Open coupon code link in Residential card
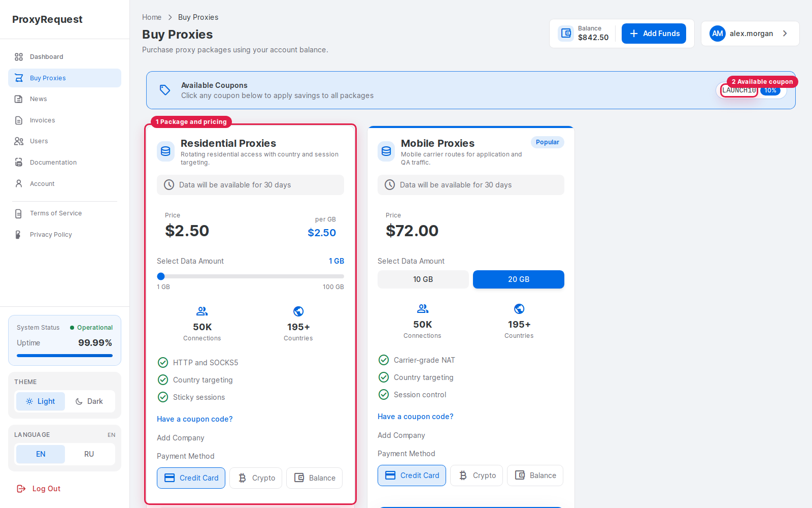812x508 pixels. point(195,419)
